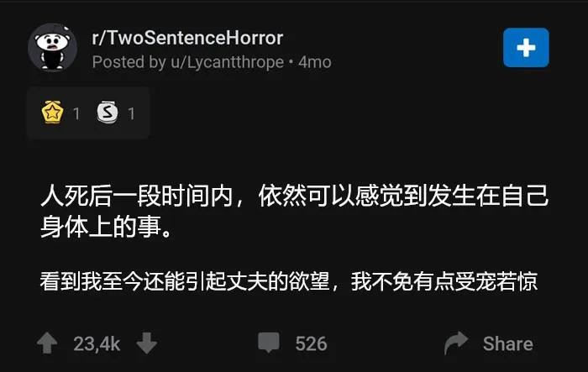588x372 pixels.
Task: Click the share arrow icon
Action: (x=456, y=343)
